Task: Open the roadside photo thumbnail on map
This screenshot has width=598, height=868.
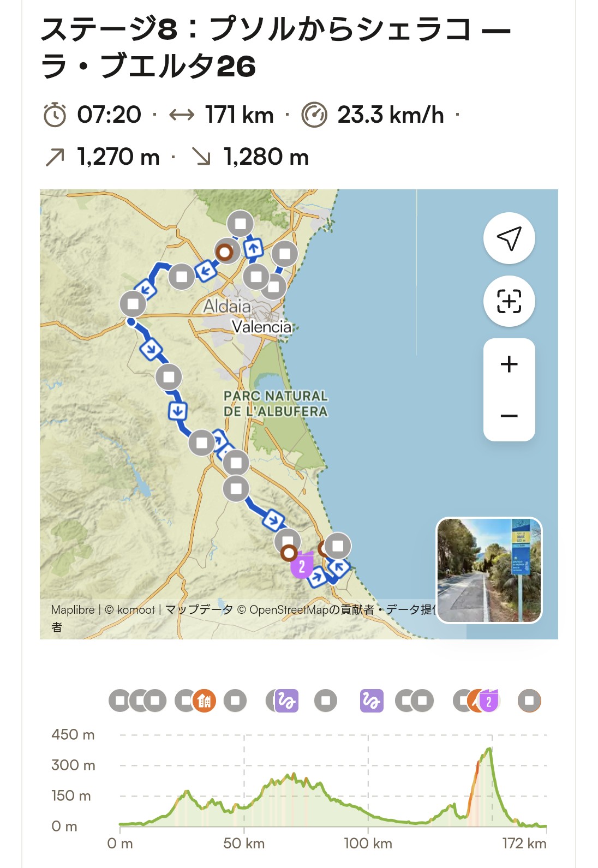Action: (x=489, y=570)
